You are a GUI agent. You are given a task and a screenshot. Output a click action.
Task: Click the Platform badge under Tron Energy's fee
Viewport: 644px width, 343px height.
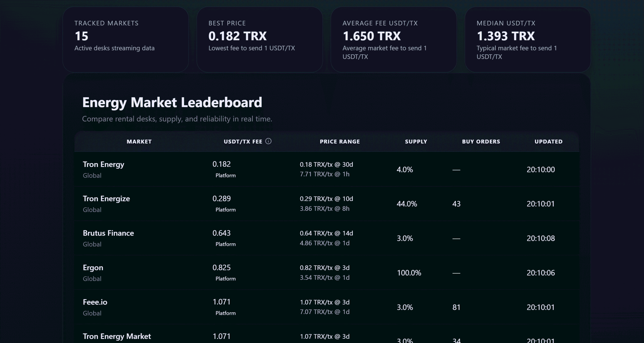click(226, 175)
